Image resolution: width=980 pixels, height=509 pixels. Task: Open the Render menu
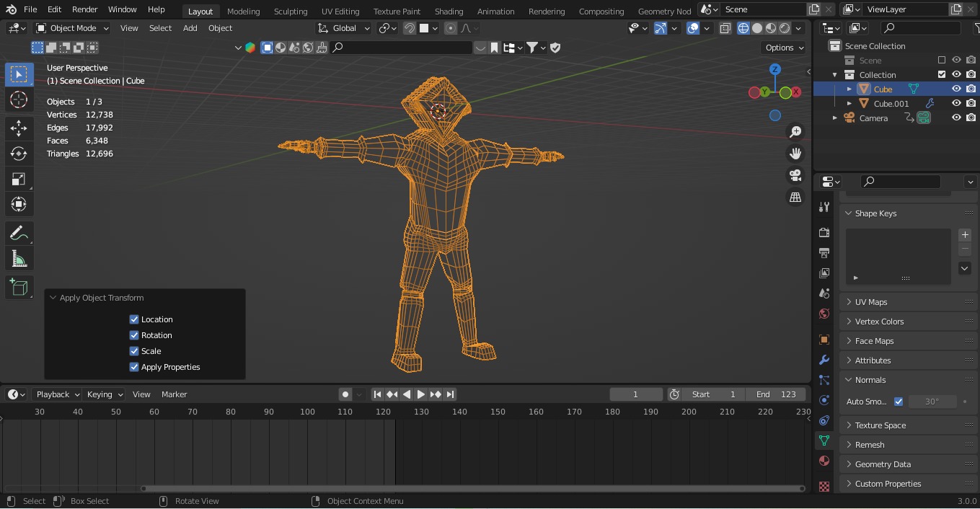84,9
